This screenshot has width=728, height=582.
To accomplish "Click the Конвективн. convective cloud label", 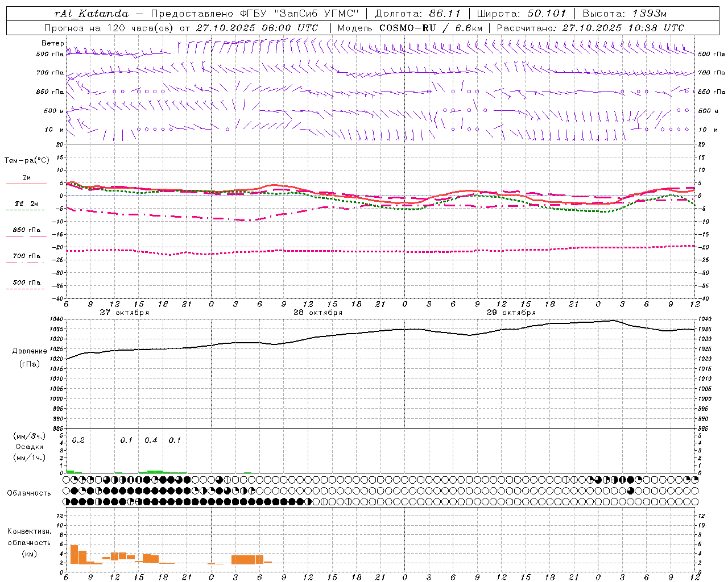I will [x=30, y=531].
